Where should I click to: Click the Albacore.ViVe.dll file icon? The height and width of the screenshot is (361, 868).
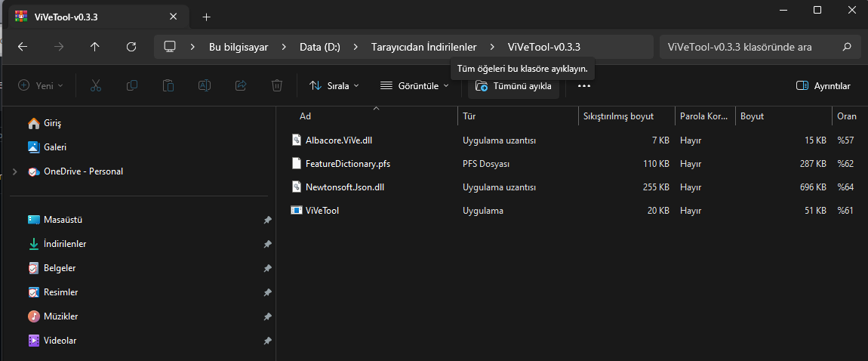click(297, 140)
